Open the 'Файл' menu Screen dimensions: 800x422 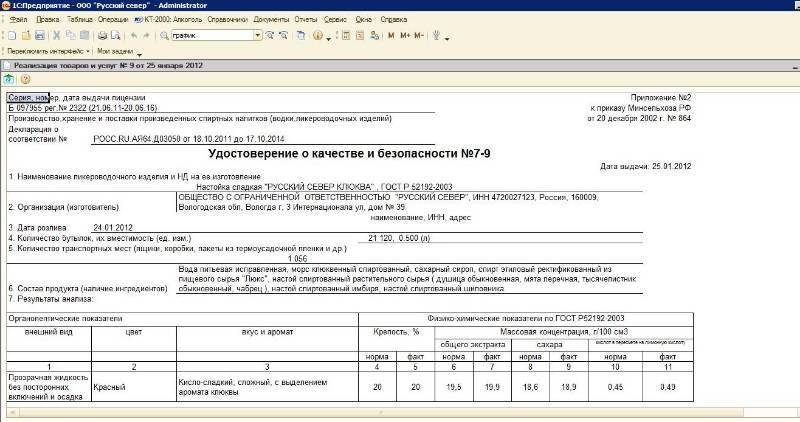click(17, 19)
